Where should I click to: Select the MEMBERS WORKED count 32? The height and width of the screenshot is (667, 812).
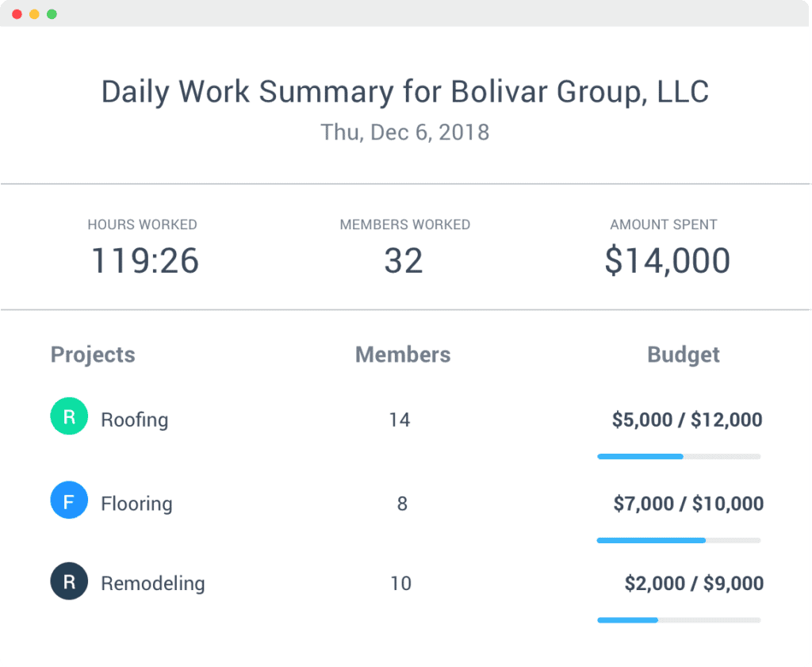[404, 260]
